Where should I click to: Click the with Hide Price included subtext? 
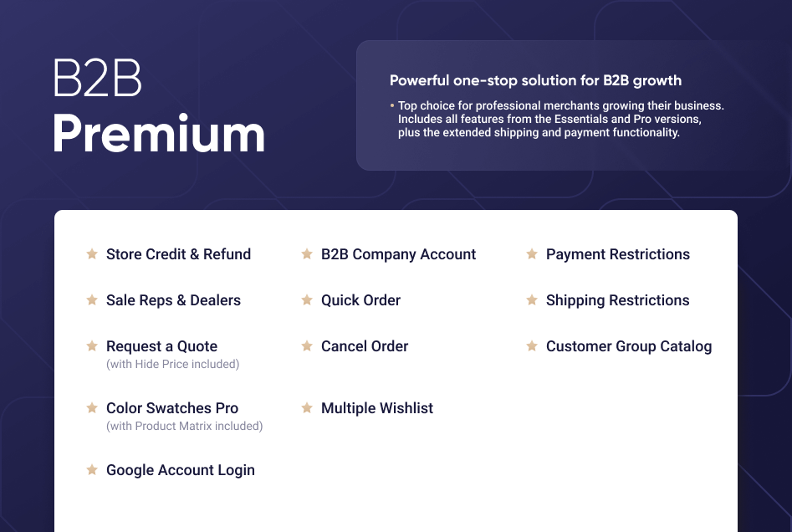[172, 365]
